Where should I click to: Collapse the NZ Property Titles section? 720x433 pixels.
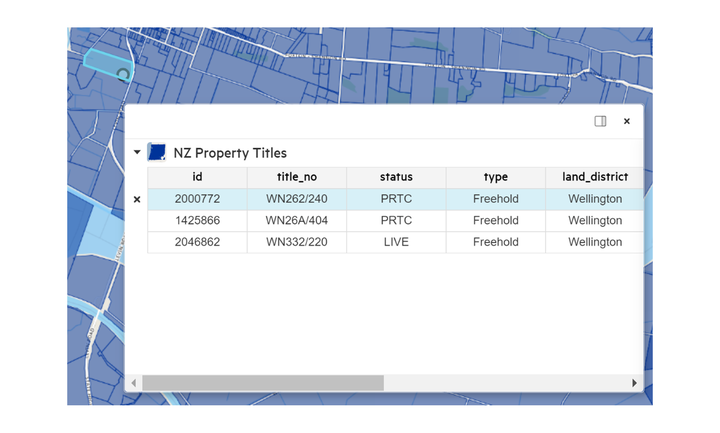(x=137, y=153)
